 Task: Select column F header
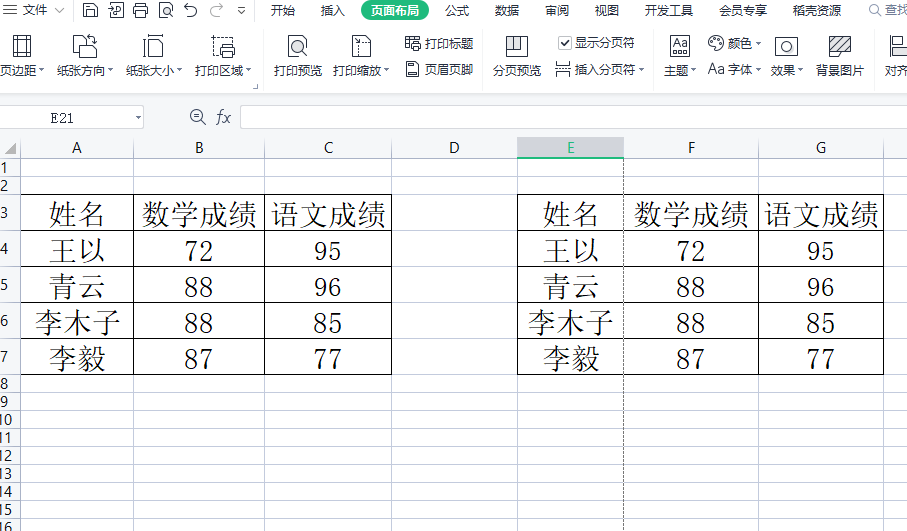coord(691,148)
